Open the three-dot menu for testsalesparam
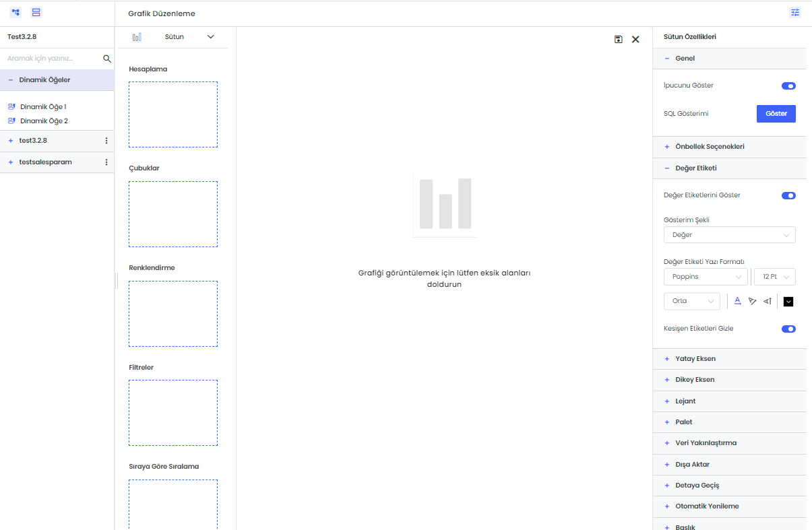Viewport: 812px width, 530px height. point(106,162)
